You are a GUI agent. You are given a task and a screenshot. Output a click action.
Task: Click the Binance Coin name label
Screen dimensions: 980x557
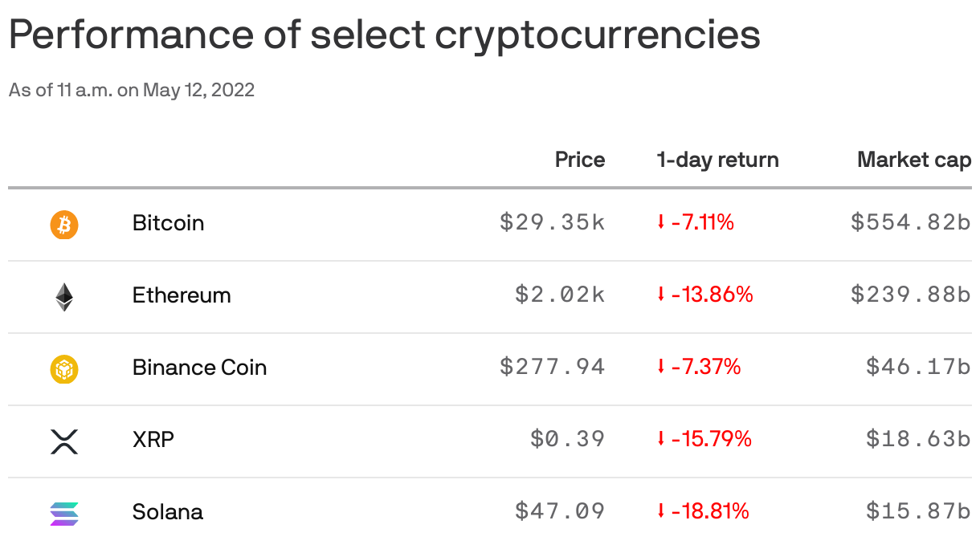[199, 367]
